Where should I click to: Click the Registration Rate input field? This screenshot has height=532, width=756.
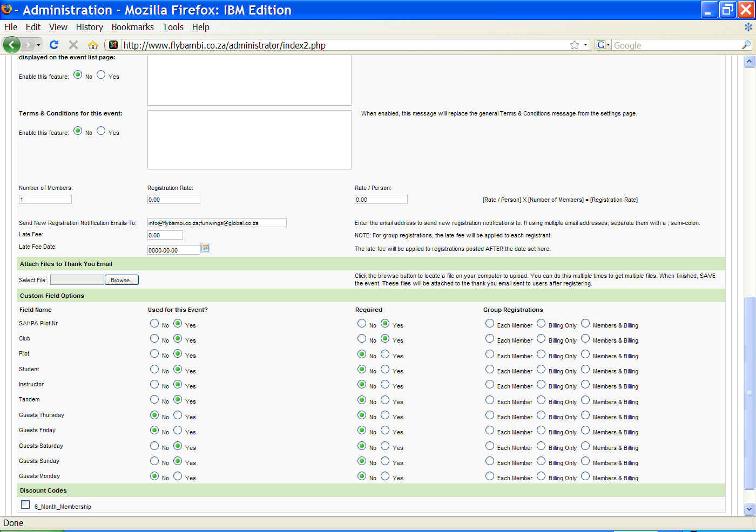point(173,200)
